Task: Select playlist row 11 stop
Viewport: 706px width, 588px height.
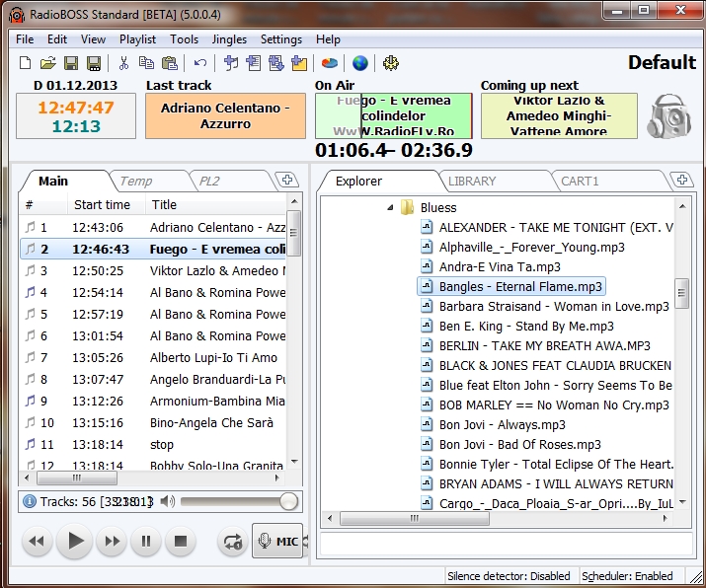Action: (153, 445)
